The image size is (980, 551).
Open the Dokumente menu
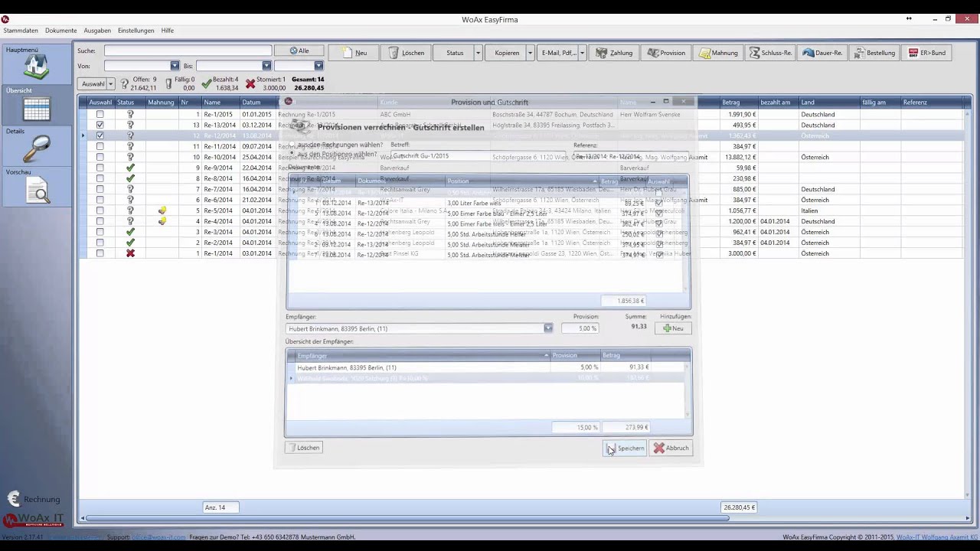(60, 31)
